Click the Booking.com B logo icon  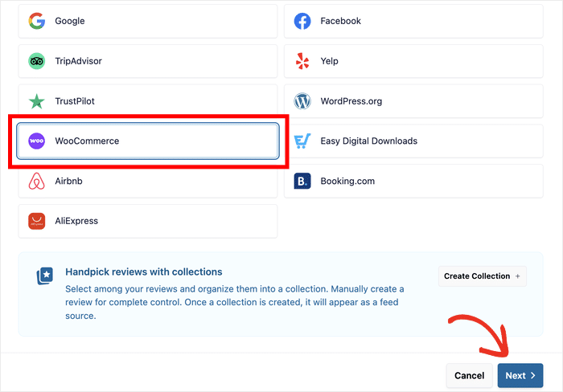tap(302, 181)
